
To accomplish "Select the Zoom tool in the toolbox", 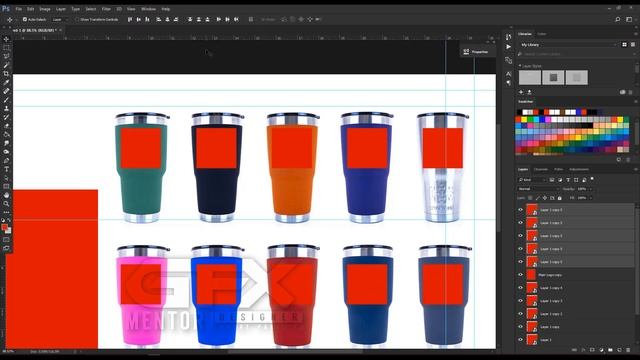I will point(6,204).
